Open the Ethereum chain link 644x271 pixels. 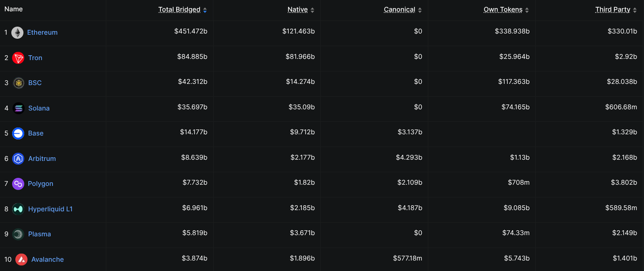click(42, 33)
